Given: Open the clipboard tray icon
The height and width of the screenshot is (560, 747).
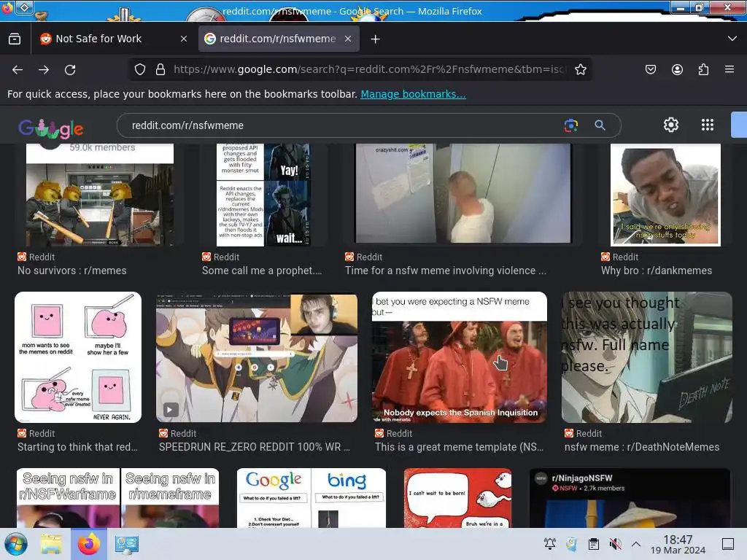Looking at the screenshot, I should pos(594,544).
